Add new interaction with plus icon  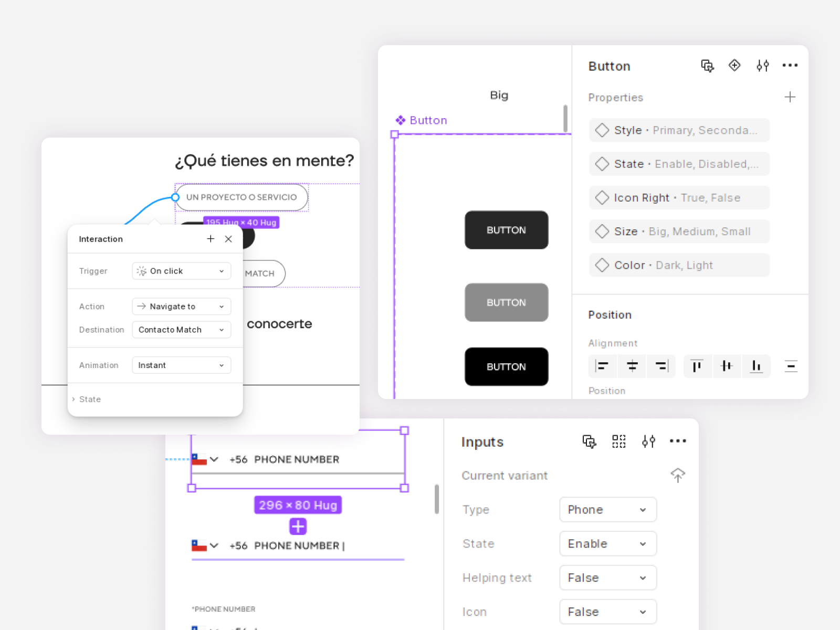click(x=211, y=239)
